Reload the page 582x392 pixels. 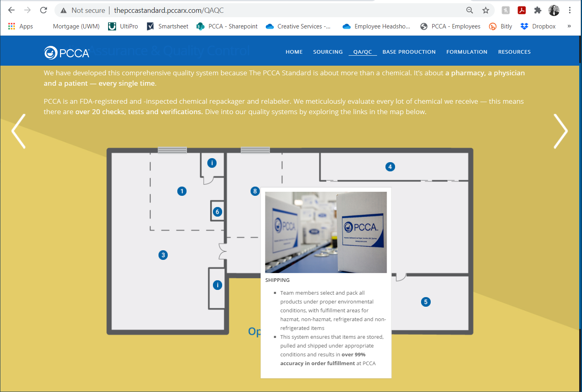pos(44,10)
